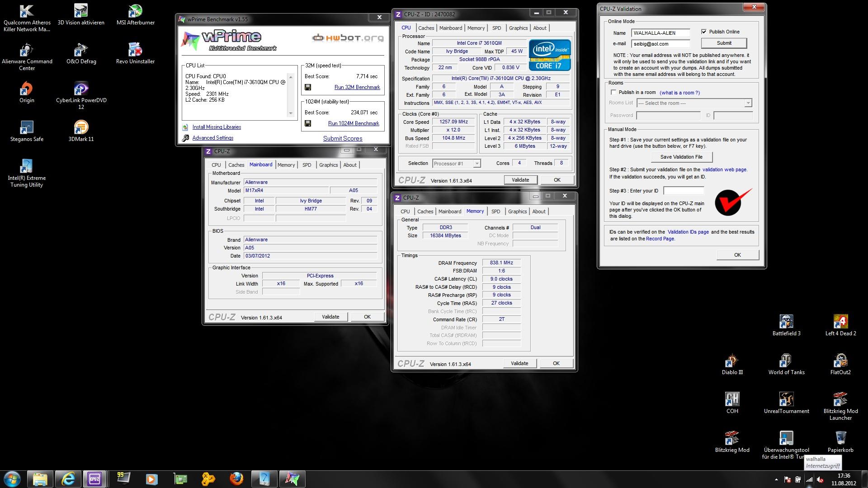Viewport: 868px width, 488px height.
Task: Show hidden tray icons arrow
Action: (x=776, y=480)
